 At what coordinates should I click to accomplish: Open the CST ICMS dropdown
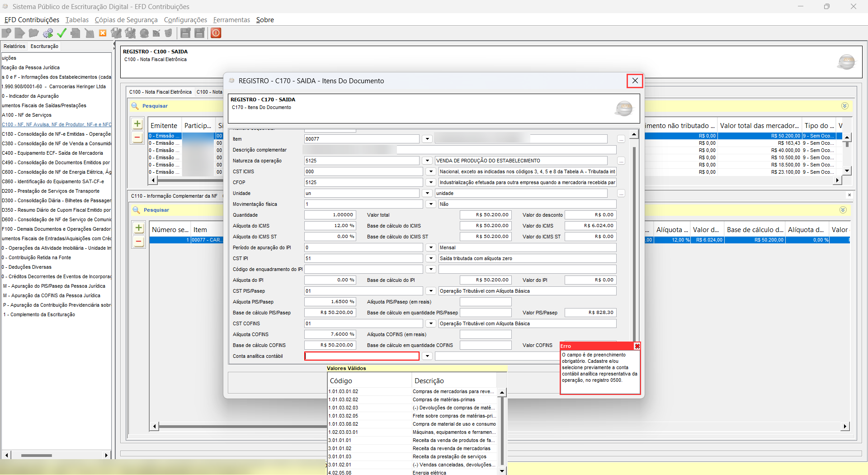tap(431, 172)
